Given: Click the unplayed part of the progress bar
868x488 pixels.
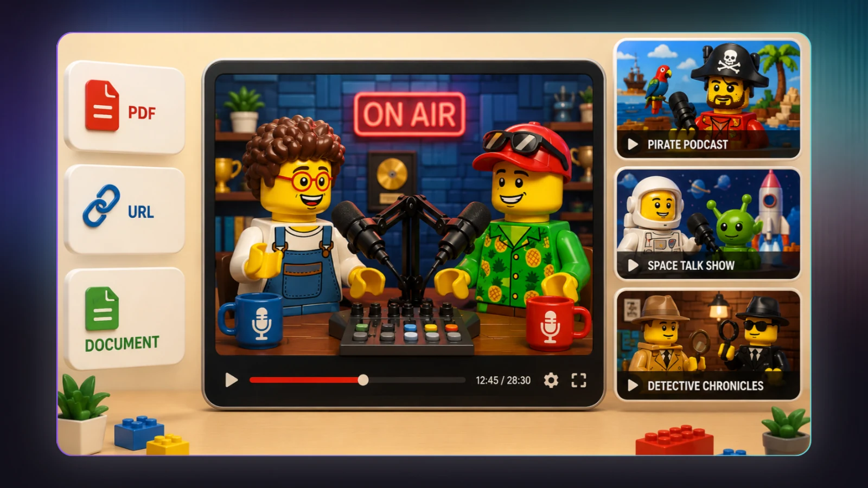Looking at the screenshot, I should click(x=417, y=380).
